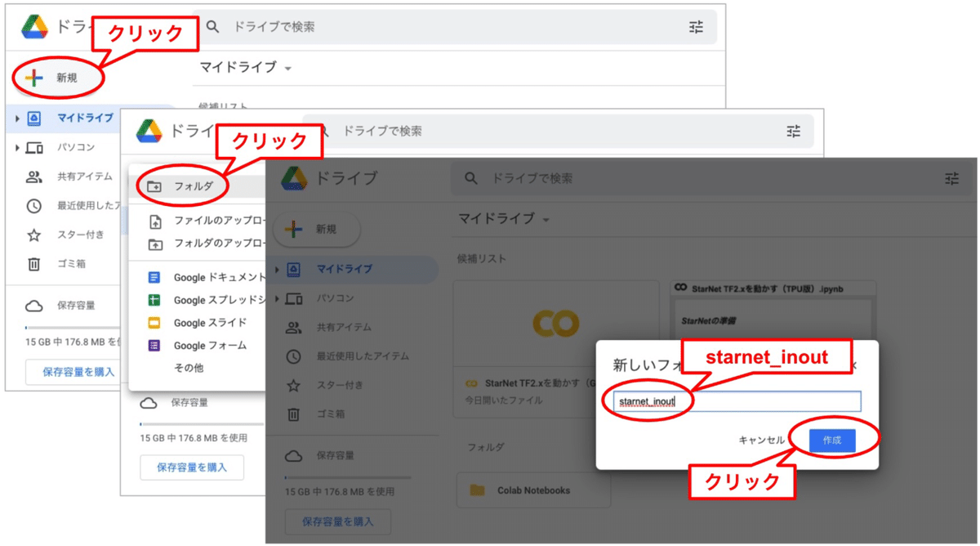The image size is (980, 546).
Task: Open 共有アイテム people icon in back-left window
Action: point(34,177)
